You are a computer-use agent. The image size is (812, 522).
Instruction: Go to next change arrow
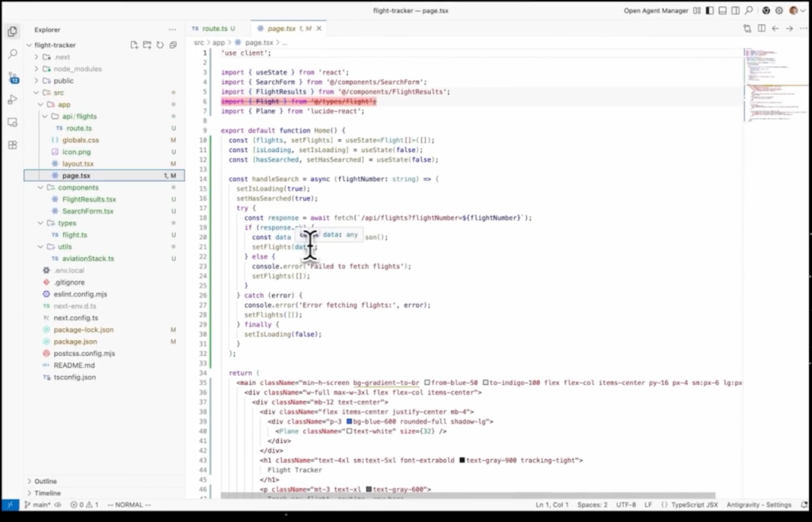pyautogui.click(x=789, y=29)
